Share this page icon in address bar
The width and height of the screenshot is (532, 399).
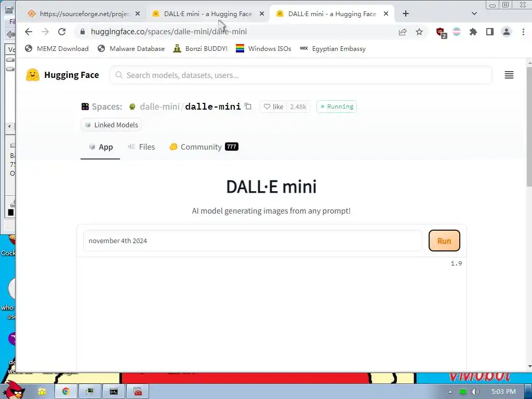(403, 32)
